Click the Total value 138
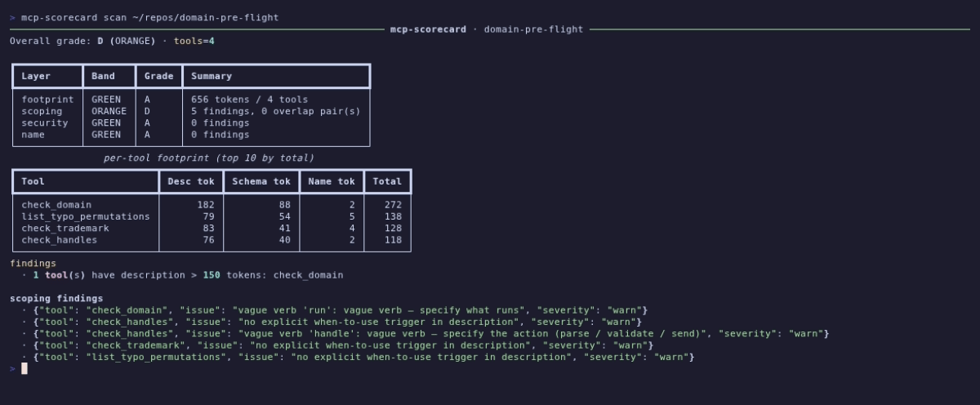This screenshot has height=405, width=980. 393,216
